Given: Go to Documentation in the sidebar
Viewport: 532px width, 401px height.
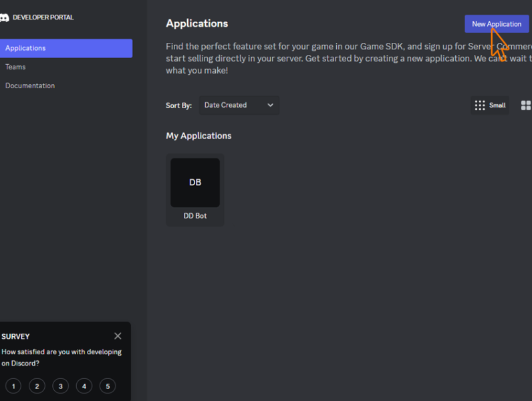Looking at the screenshot, I should coord(30,86).
